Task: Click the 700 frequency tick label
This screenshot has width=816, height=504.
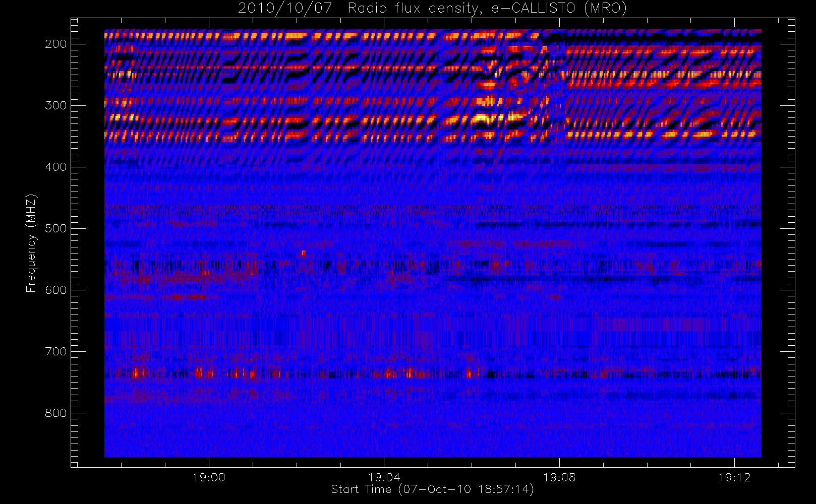Action: (55, 351)
